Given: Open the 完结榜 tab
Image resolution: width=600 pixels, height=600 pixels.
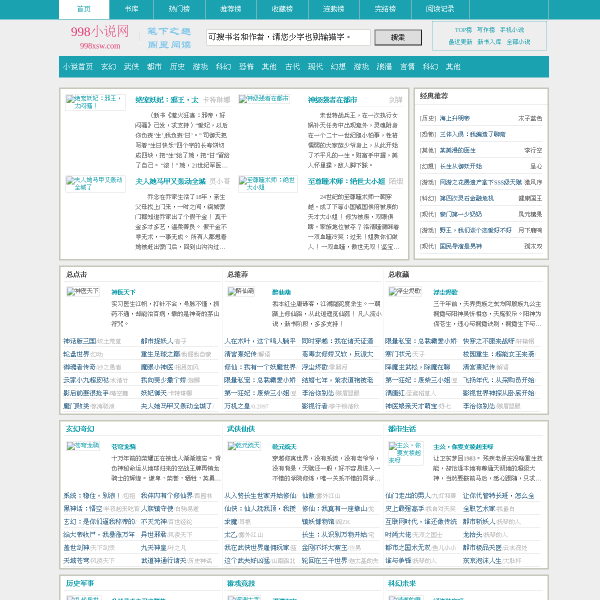Looking at the screenshot, I should 385,9.
